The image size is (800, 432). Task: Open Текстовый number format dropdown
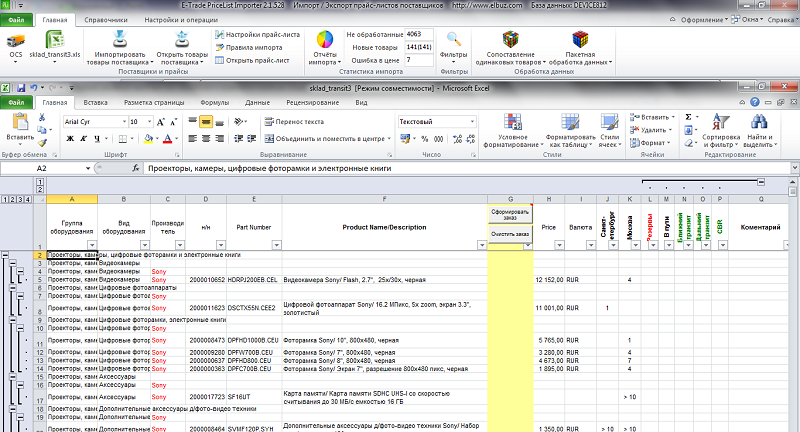pos(472,122)
